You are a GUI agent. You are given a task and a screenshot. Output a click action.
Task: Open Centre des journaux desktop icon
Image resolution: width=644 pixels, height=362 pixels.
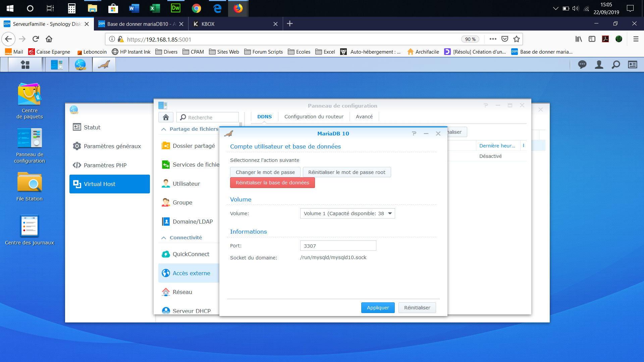click(x=30, y=230)
